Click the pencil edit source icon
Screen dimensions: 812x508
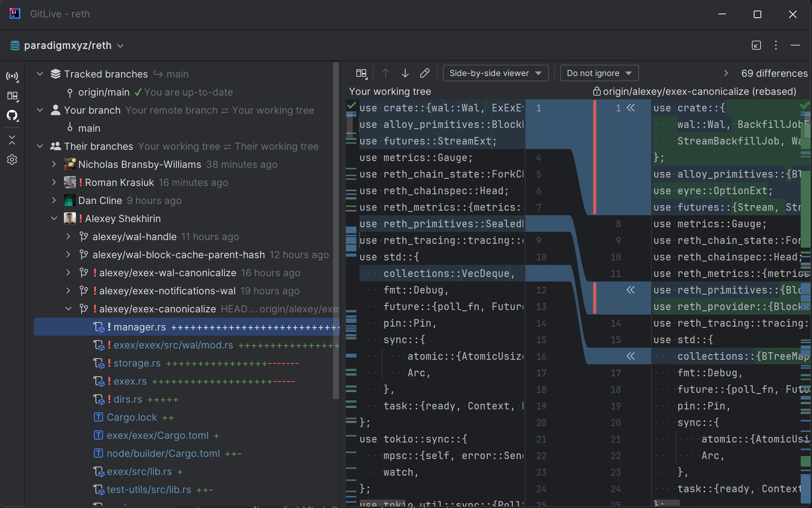[425, 73]
